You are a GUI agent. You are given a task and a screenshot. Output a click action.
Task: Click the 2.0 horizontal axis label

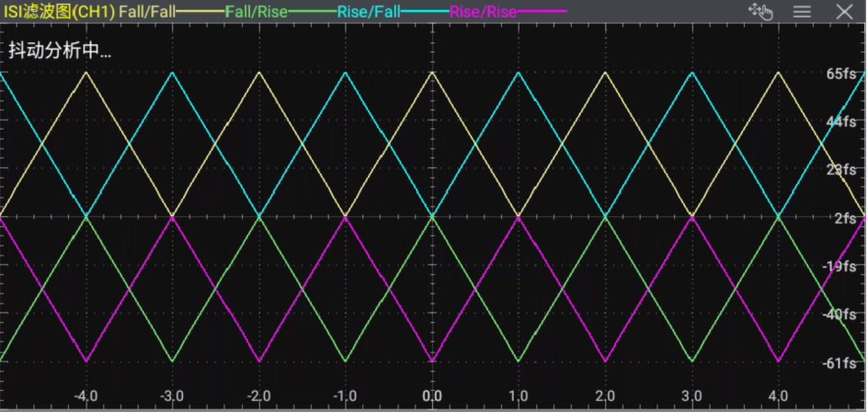click(x=604, y=396)
